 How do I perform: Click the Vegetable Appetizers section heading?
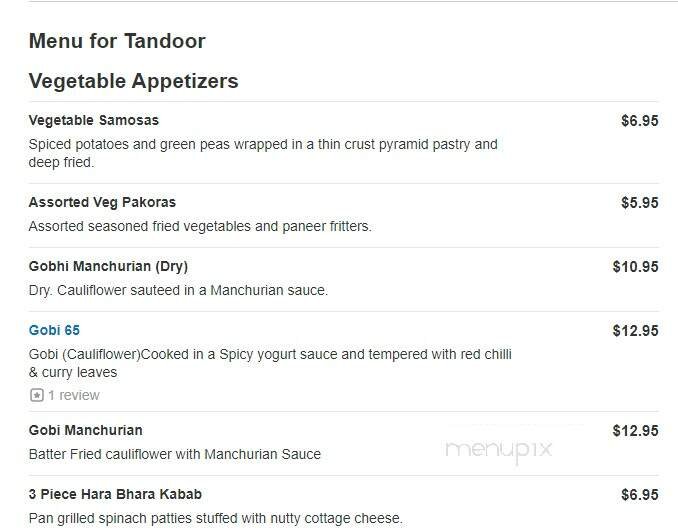pos(133,81)
